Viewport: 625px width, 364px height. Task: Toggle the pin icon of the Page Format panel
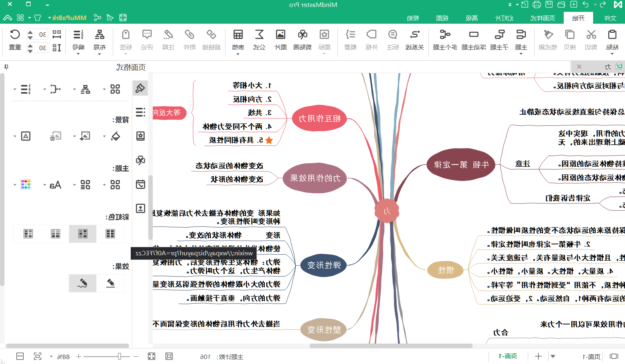6,67
